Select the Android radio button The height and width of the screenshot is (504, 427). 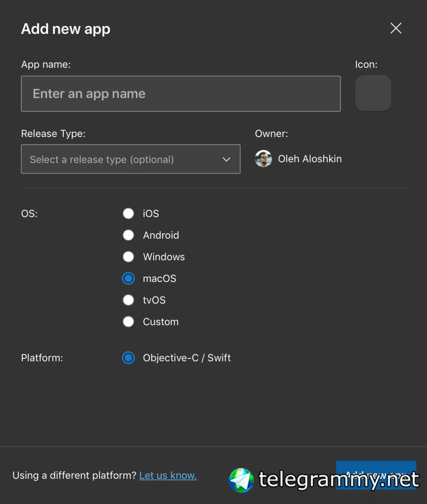pyautogui.click(x=128, y=235)
